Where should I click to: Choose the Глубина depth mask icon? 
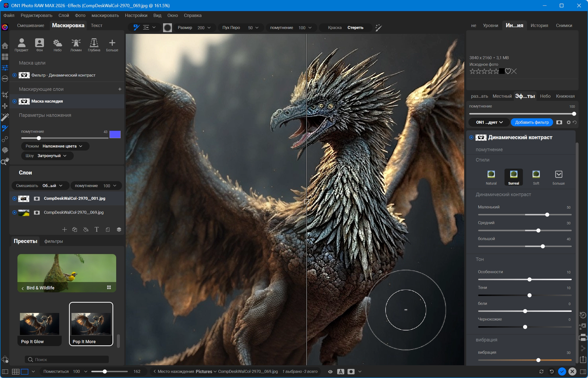(94, 45)
